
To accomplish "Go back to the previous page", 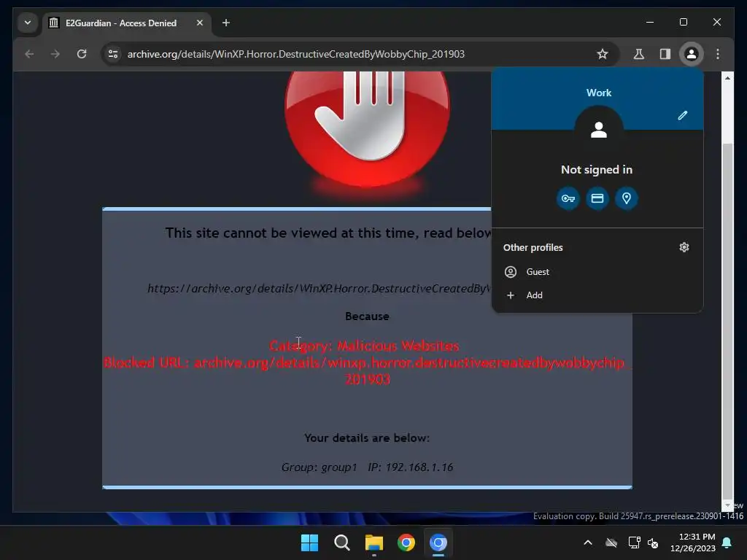I will 29,54.
